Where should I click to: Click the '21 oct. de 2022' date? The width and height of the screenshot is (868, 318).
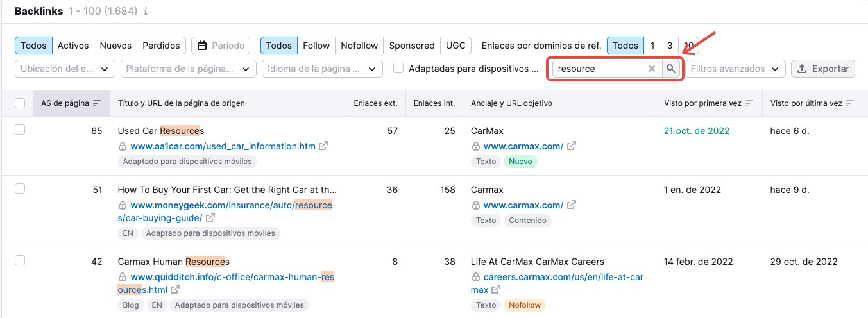click(697, 131)
